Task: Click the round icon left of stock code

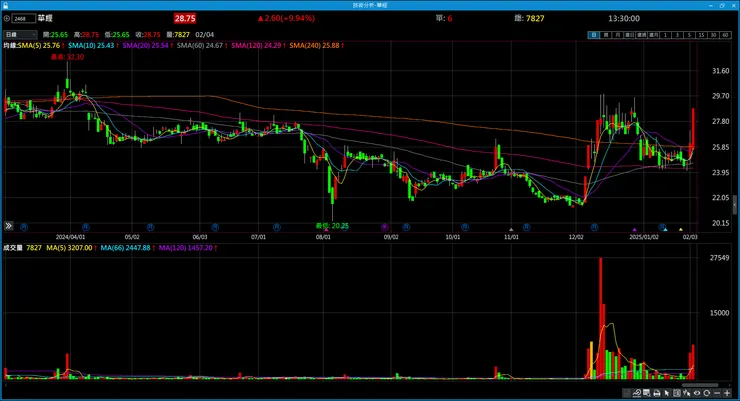Action: [7, 18]
